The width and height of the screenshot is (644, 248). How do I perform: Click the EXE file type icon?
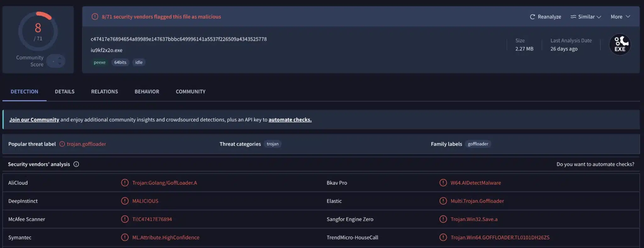(x=620, y=45)
